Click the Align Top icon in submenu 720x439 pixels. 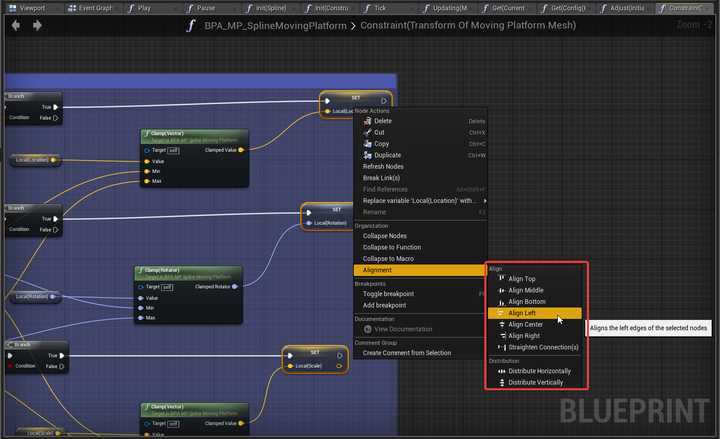(501, 278)
